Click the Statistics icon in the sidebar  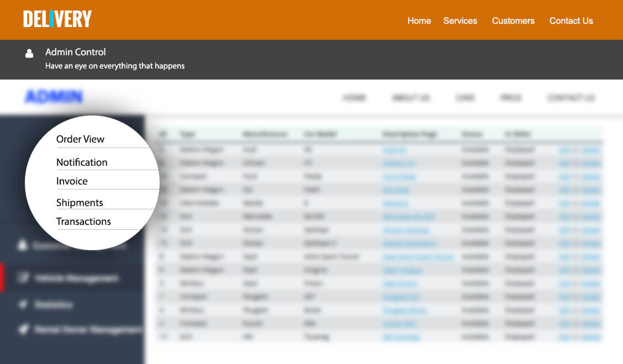23,304
